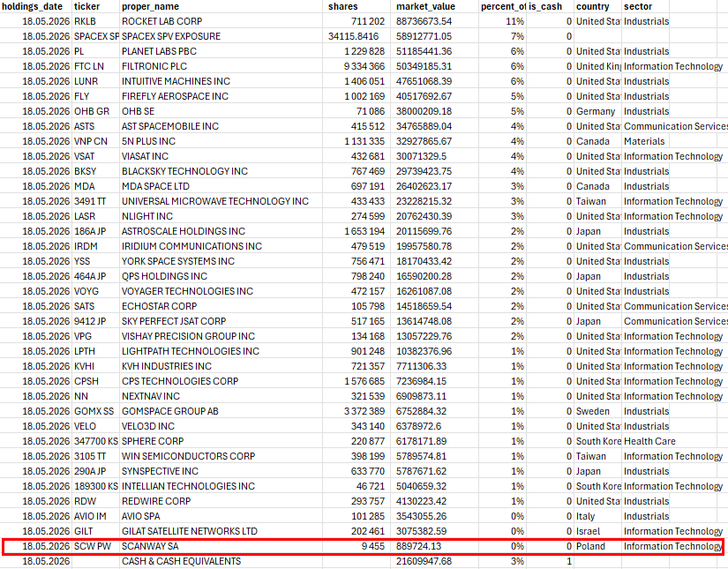Select INTELLIAN TECHNOLOGIES INC cell
The image size is (728, 569).
point(221,486)
